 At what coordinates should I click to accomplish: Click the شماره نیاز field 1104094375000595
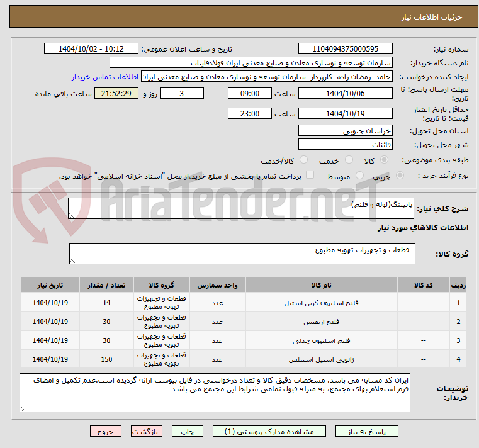345,49
